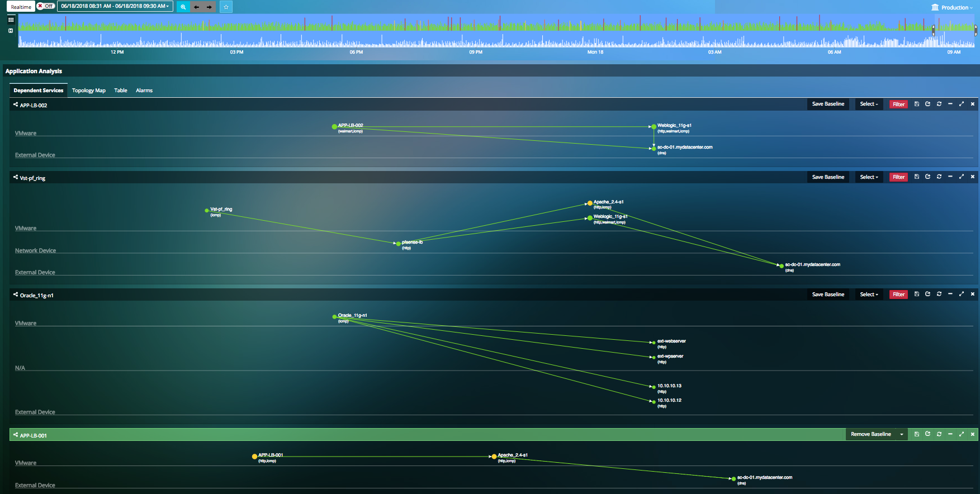Save the APP-LB-002 panel with disk icon
This screenshot has height=494, width=980.
[x=916, y=104]
